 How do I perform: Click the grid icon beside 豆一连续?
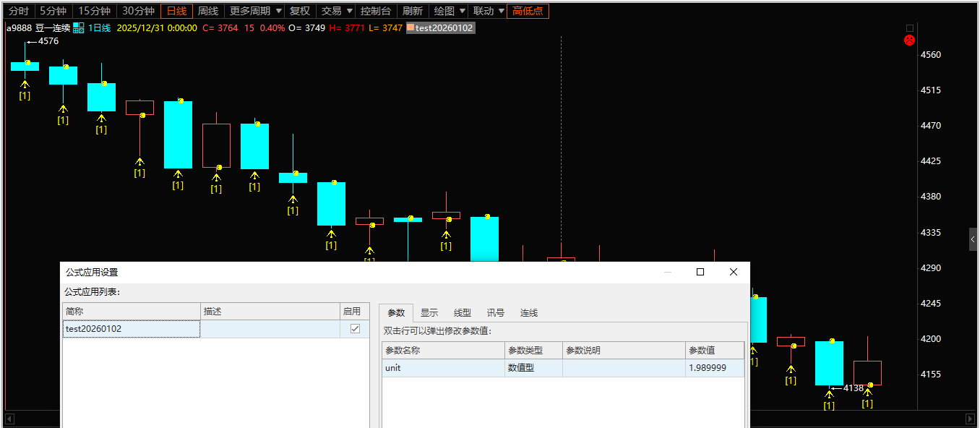79,28
